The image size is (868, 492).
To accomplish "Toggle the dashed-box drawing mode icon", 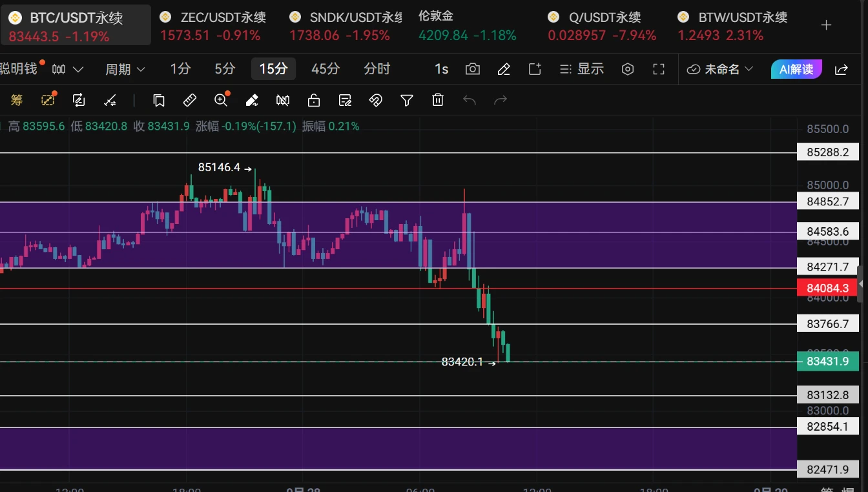I will click(48, 99).
